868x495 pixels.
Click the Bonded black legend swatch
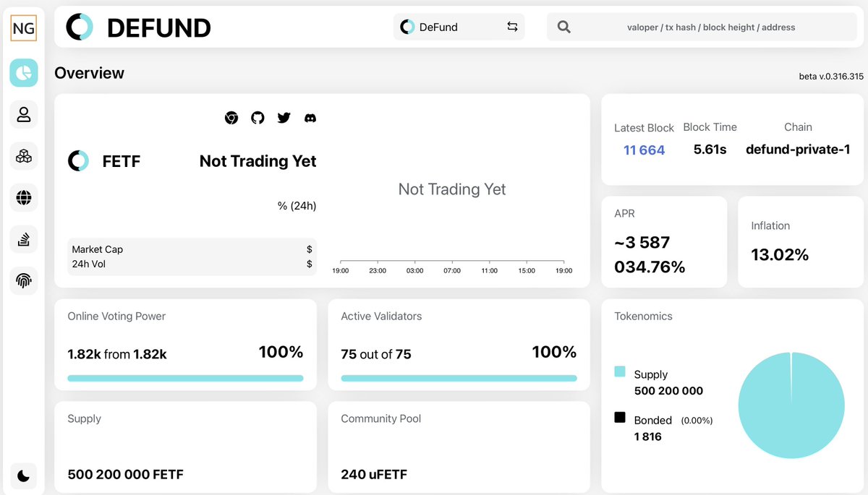tap(620, 417)
